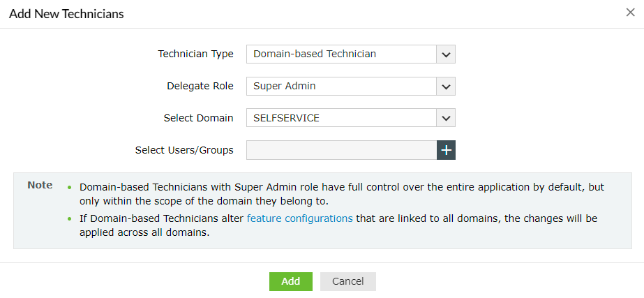Open the Delegate Role dropdown arrow

[x=446, y=86]
